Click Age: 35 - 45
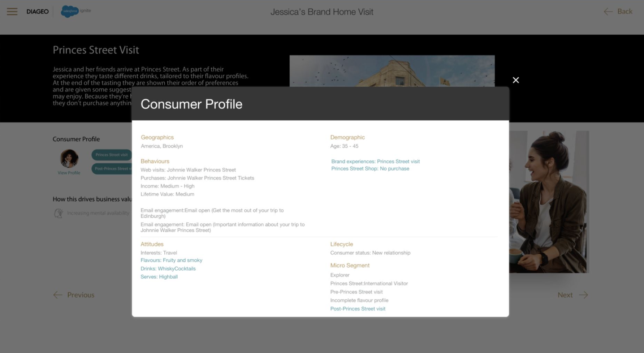Viewport: 644px width, 353px height. click(344, 146)
